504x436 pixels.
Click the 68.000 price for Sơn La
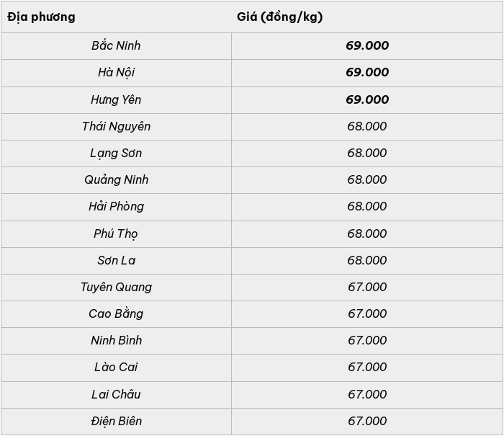tap(366, 260)
